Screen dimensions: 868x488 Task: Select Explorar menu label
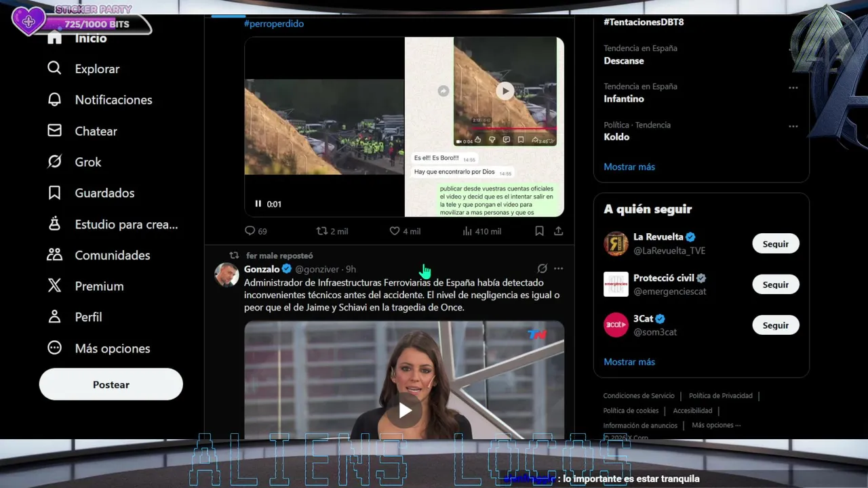tap(97, 68)
